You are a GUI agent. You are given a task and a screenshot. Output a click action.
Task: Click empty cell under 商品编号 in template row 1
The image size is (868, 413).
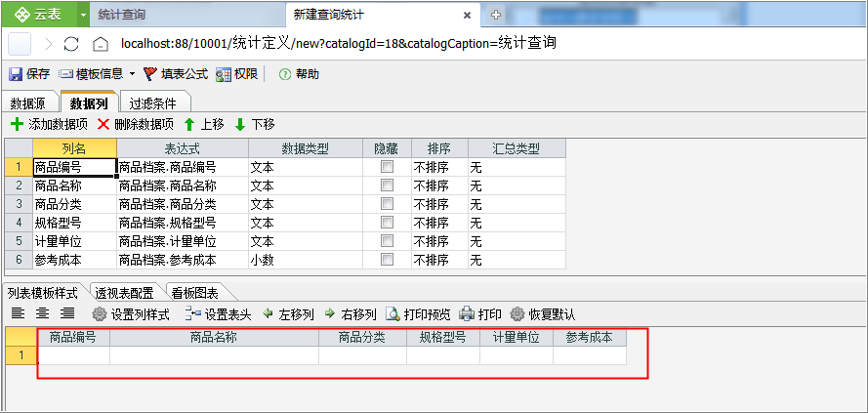pos(74,355)
